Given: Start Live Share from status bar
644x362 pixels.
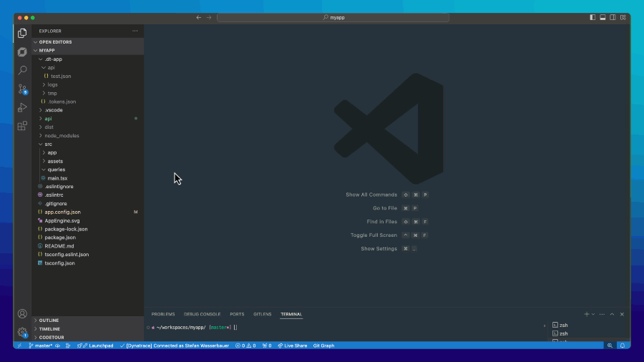Looking at the screenshot, I should (293, 346).
